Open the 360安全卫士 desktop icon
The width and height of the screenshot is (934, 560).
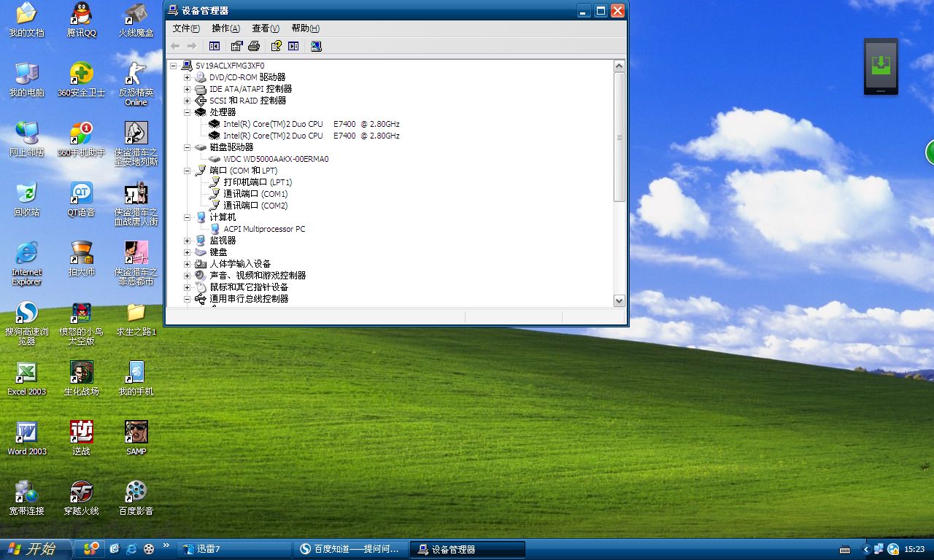(81, 74)
